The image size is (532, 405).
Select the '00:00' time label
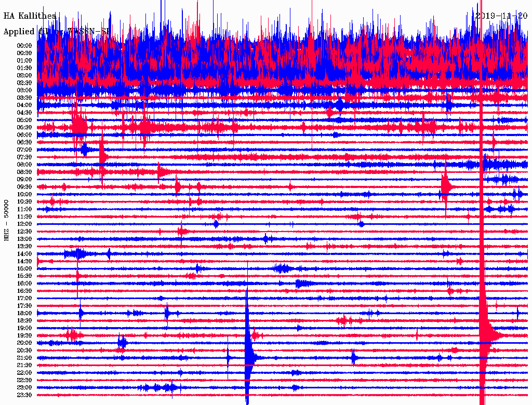tap(24, 46)
